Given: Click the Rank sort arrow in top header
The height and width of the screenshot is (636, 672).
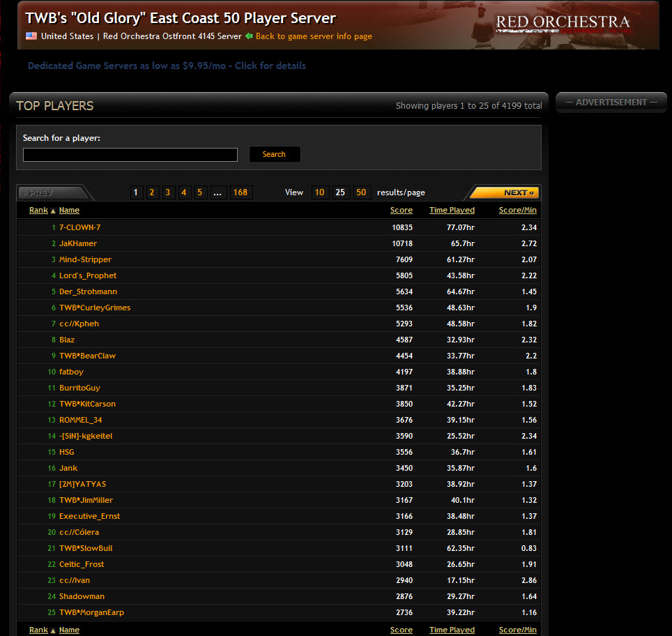Looking at the screenshot, I should pos(53,211).
